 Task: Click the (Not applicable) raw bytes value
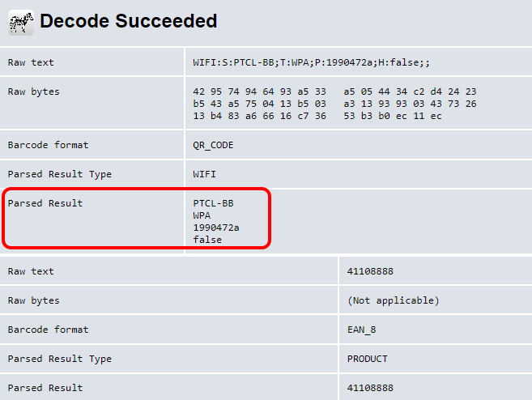tap(393, 300)
